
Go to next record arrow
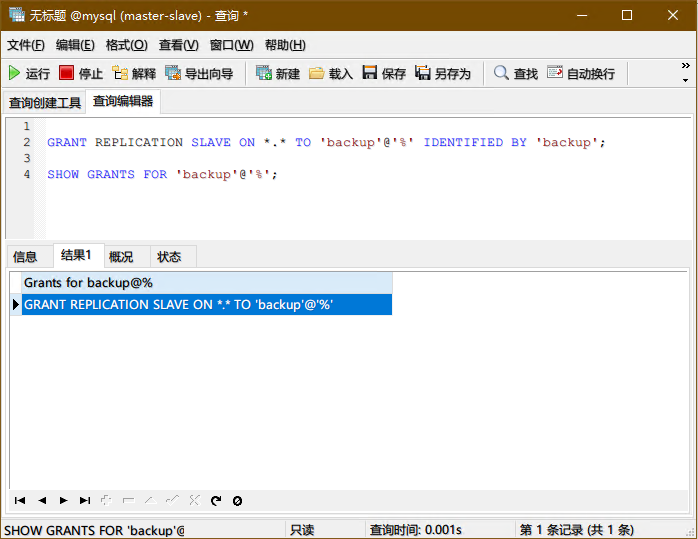(63, 501)
